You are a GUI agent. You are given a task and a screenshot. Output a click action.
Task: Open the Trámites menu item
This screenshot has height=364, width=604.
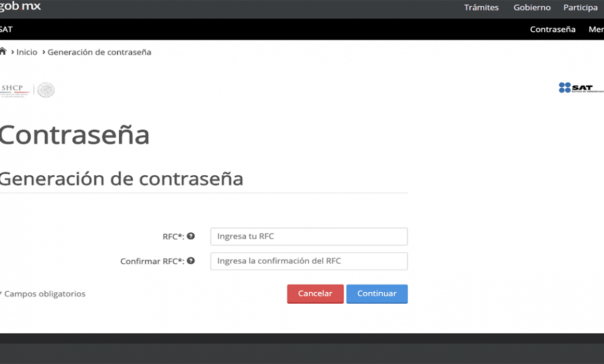tap(481, 8)
